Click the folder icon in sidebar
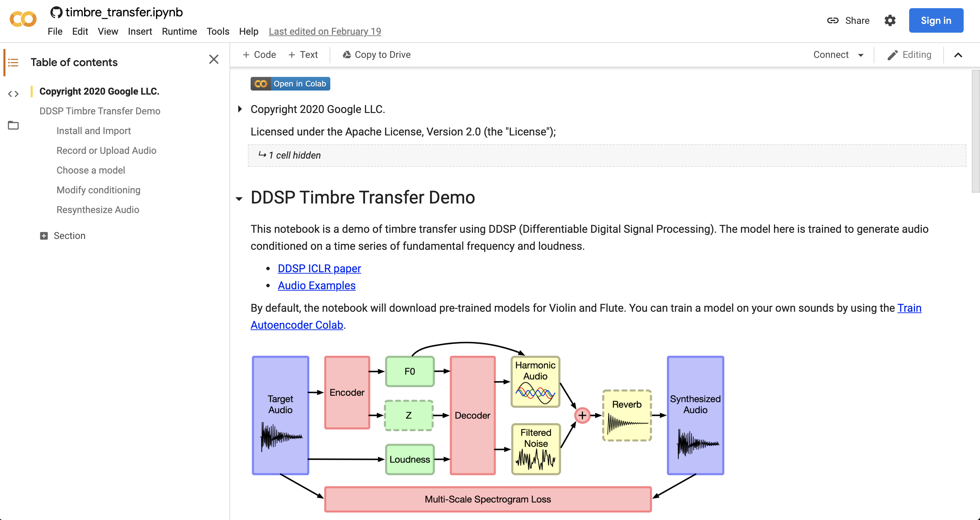Image resolution: width=980 pixels, height=520 pixels. pos(13,126)
